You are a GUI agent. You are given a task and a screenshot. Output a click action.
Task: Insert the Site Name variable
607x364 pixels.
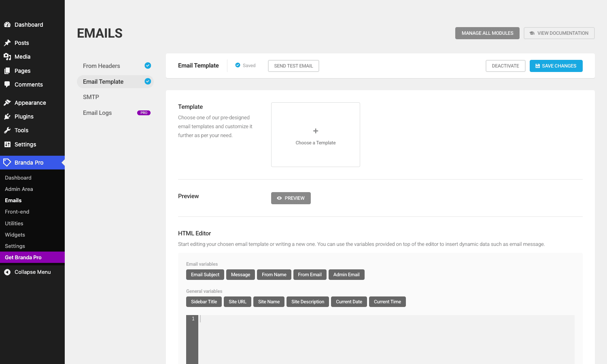pos(269,302)
